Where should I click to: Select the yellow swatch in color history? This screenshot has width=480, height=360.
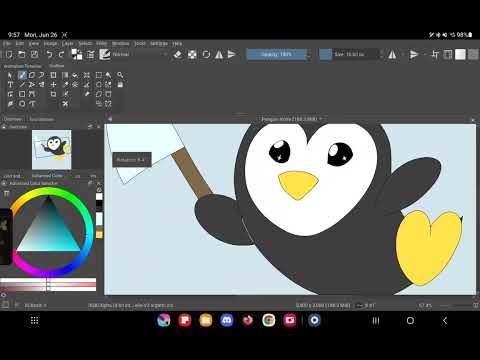[99, 235]
